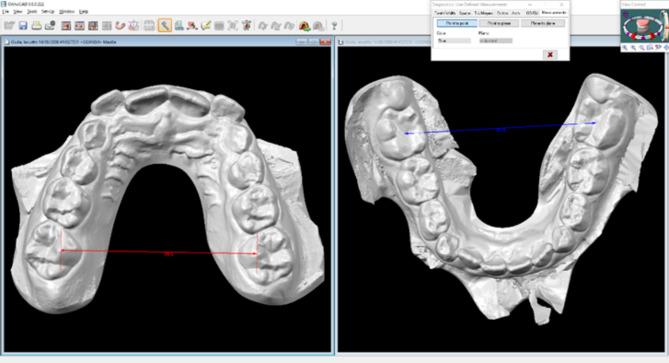The image size is (669, 363).
Task: Click the second red model view icon
Action: [x=80, y=26]
